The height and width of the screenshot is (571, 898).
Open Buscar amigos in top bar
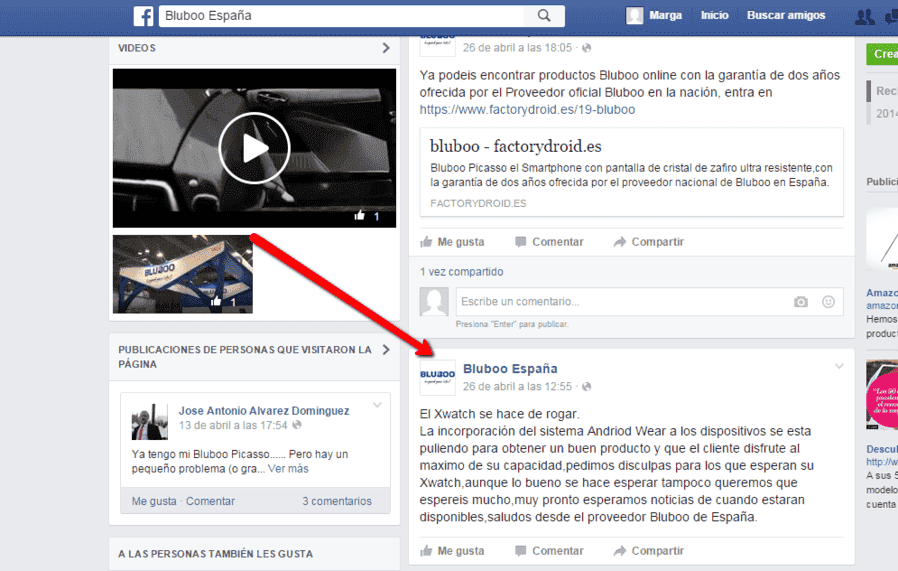point(786,15)
